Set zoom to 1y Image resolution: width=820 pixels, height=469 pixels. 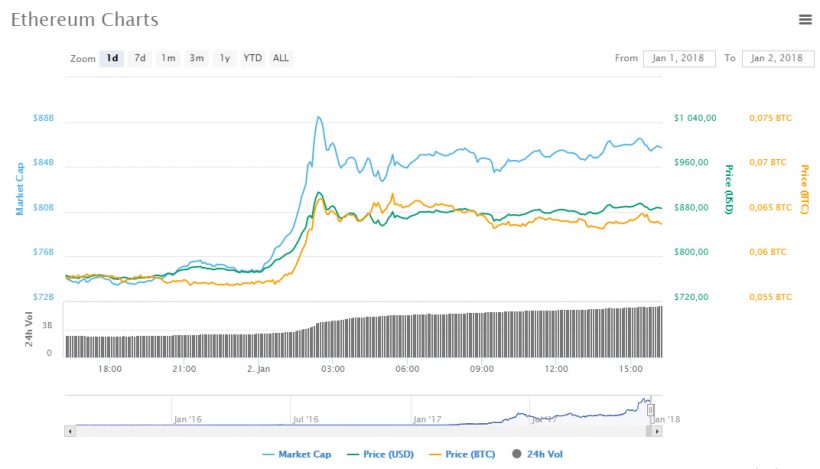[x=225, y=58]
